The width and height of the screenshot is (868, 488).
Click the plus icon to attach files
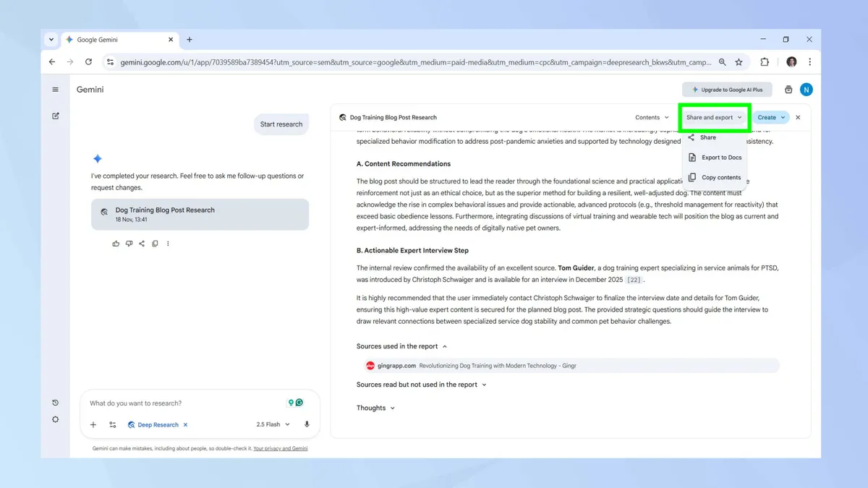pyautogui.click(x=93, y=424)
